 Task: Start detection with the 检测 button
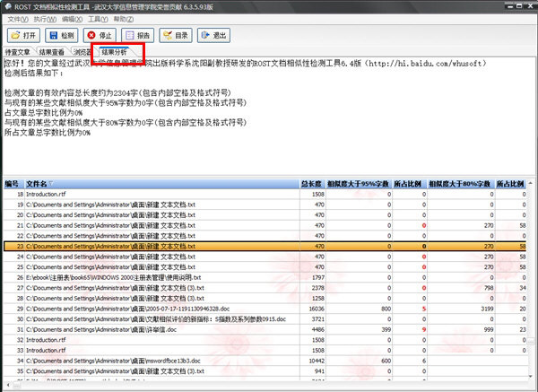point(63,36)
